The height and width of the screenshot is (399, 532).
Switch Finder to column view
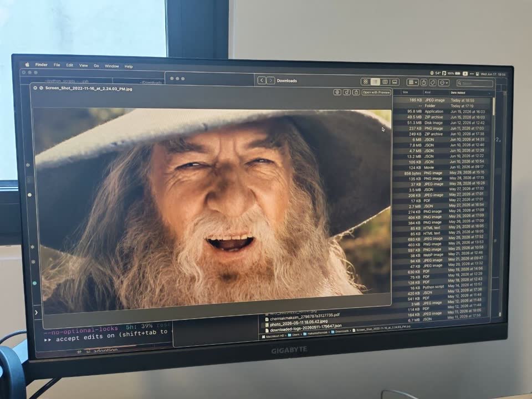click(x=385, y=82)
